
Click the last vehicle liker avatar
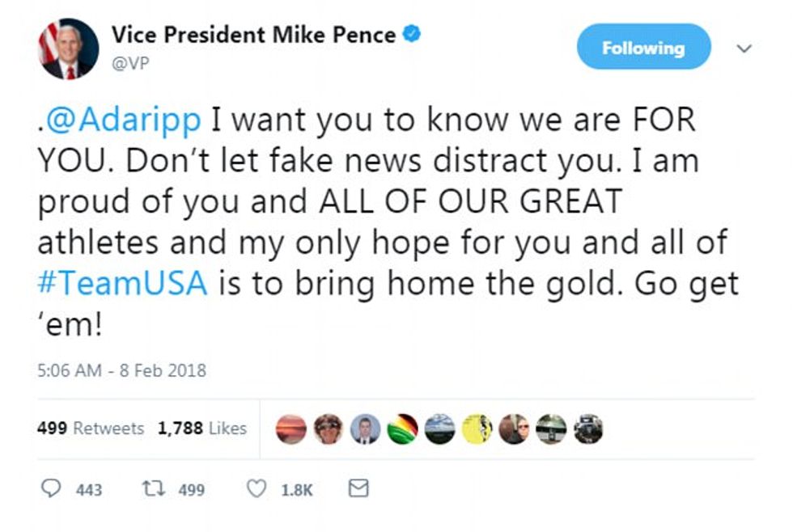[x=588, y=429]
